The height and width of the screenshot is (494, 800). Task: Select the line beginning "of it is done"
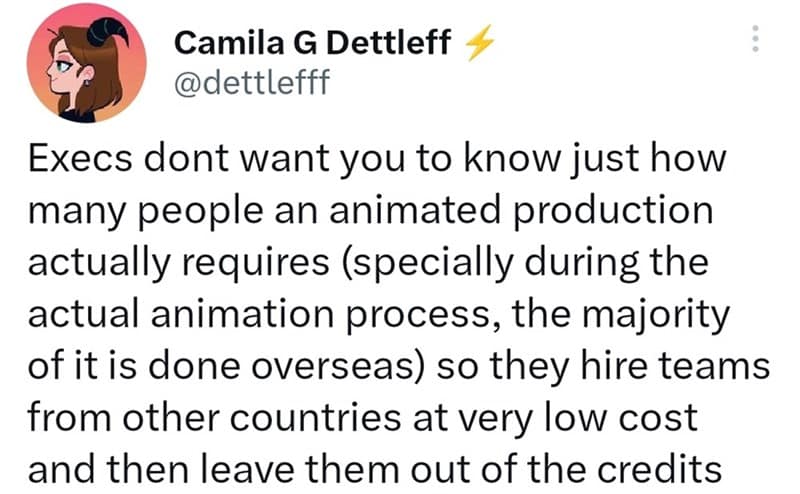coord(398,366)
